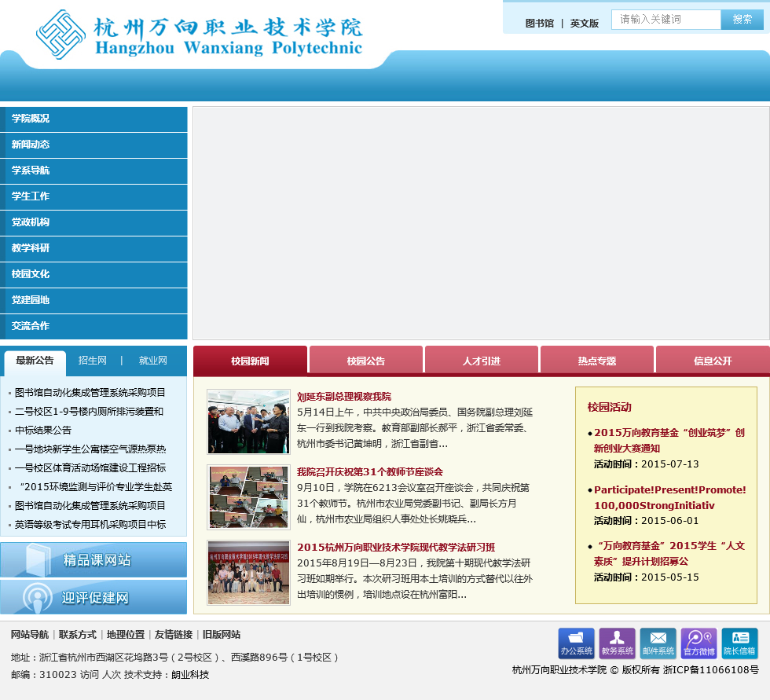The height and width of the screenshot is (700, 770).
Task: Open 交流合作 in the side menu
Action: click(x=93, y=327)
